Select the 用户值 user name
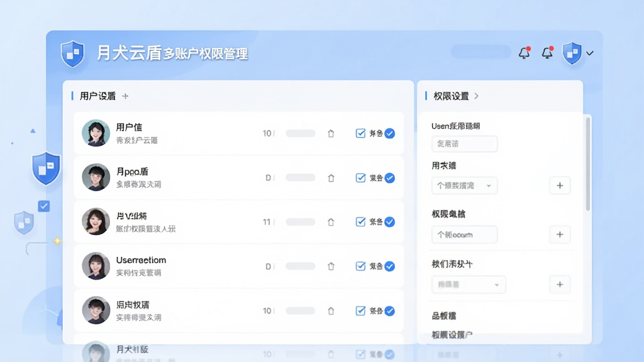Viewport: 644px width, 362px height. [129, 127]
